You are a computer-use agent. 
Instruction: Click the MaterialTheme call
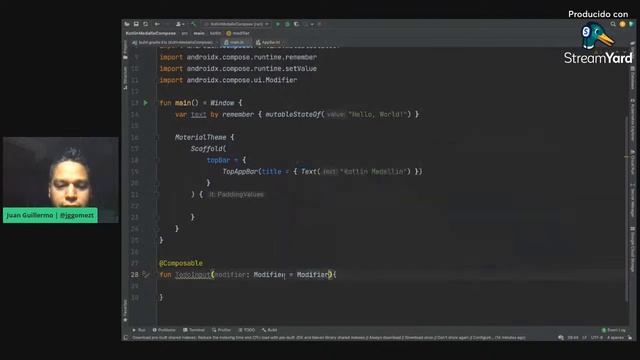click(x=200, y=138)
